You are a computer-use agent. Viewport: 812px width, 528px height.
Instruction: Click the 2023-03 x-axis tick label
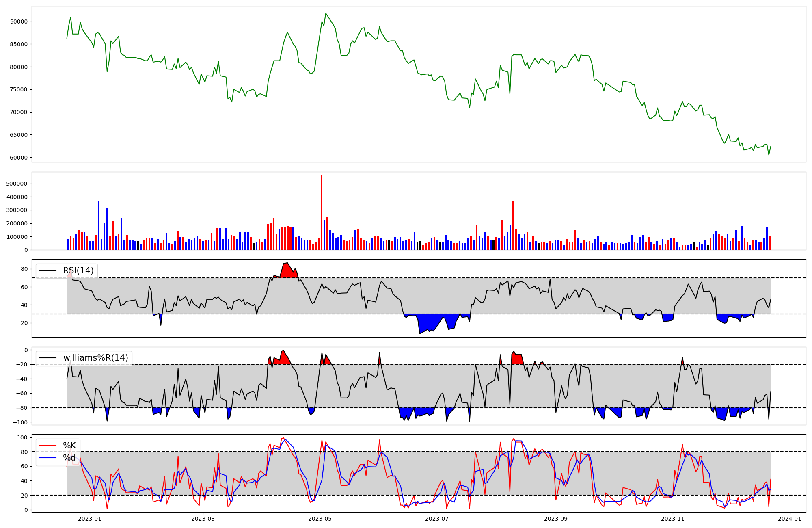click(x=203, y=519)
